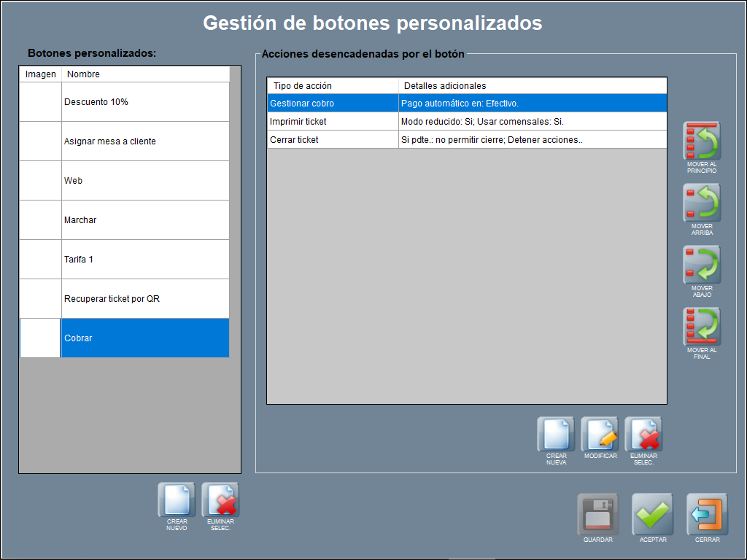Click the Mover al Principio icon
Viewport: 747px width, 560px height.
[x=702, y=141]
